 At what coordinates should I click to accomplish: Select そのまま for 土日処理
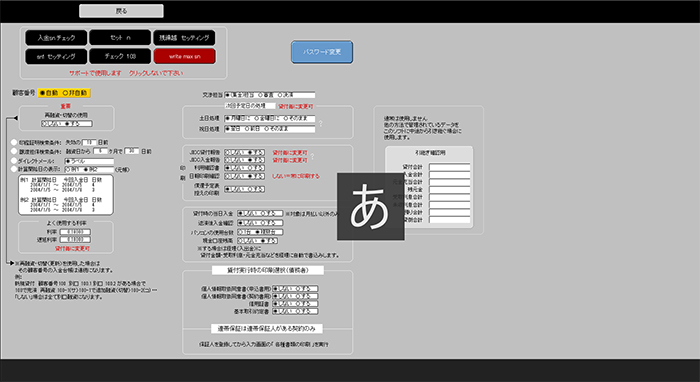point(295,119)
